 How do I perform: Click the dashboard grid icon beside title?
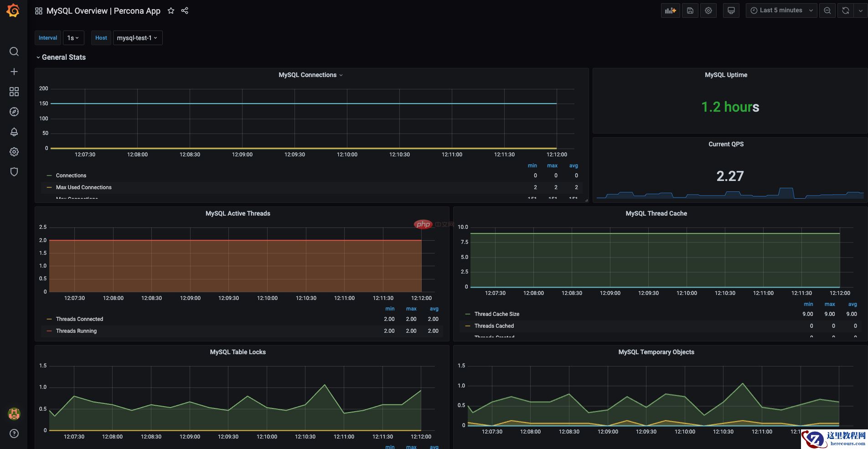point(39,11)
